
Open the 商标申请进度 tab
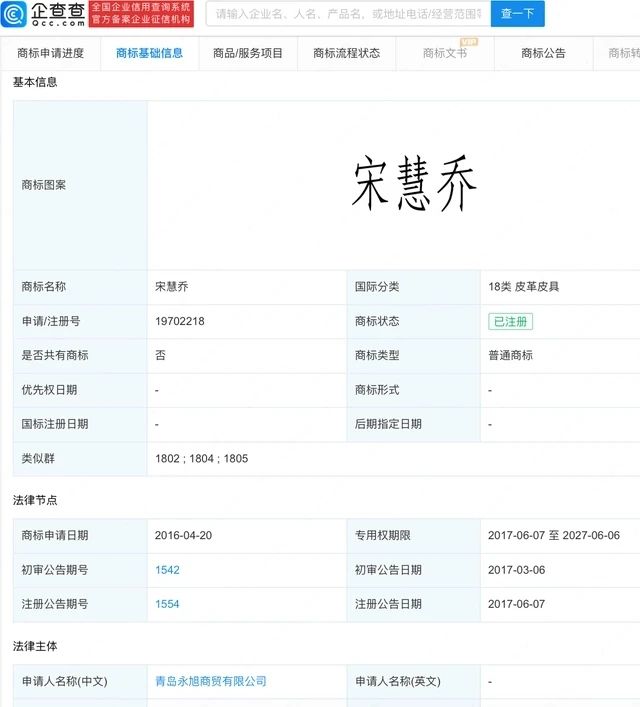(51, 53)
